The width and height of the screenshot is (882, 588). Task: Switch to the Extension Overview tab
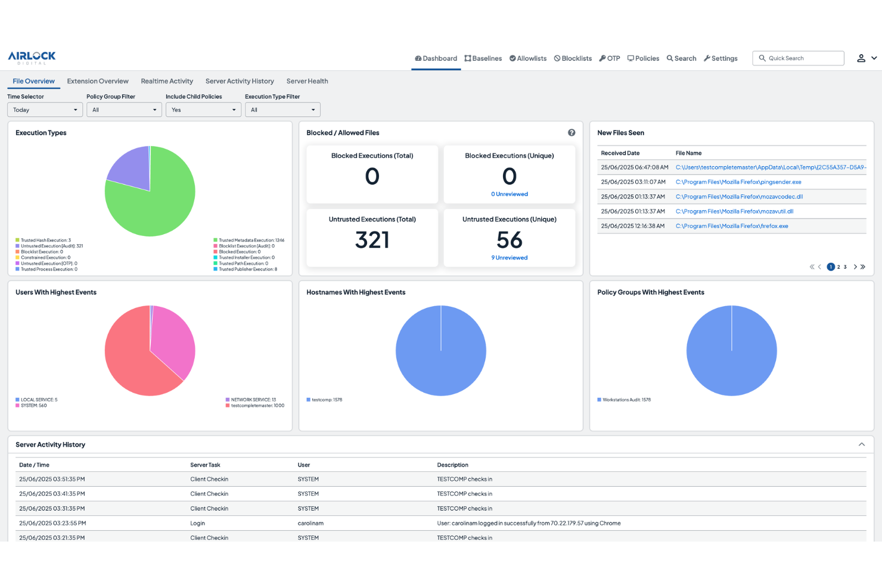[97, 81]
